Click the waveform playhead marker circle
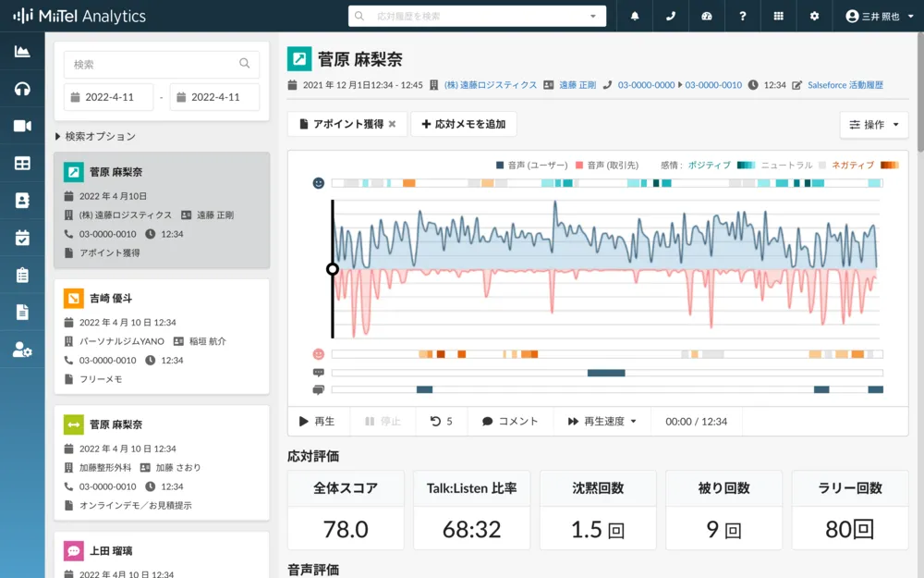Screen dimensions: 924x578 coord(333,269)
